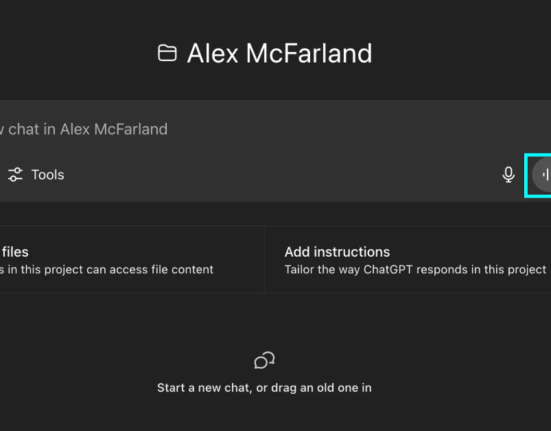This screenshot has width=551, height=431.
Task: Open the project files card
Action: click(132, 260)
